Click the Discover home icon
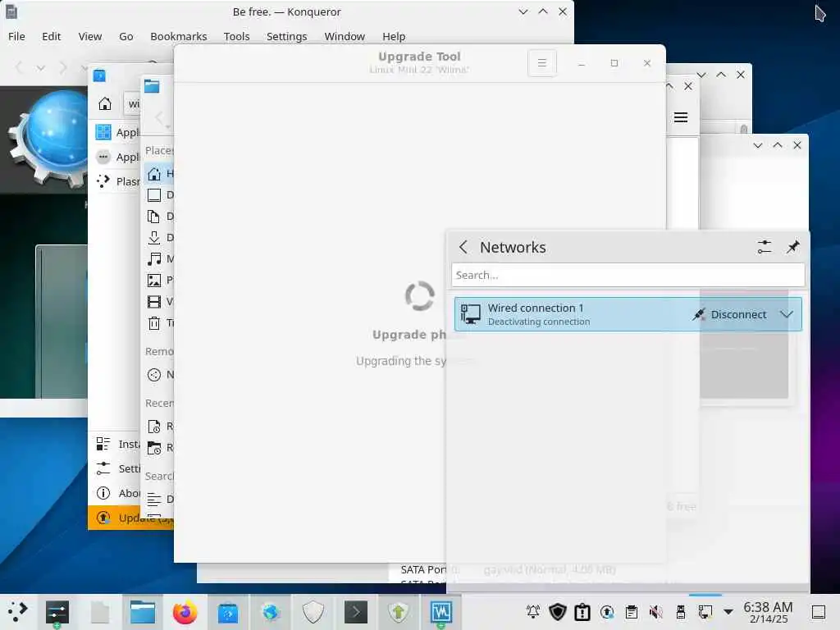840x630 pixels. pyautogui.click(x=105, y=103)
